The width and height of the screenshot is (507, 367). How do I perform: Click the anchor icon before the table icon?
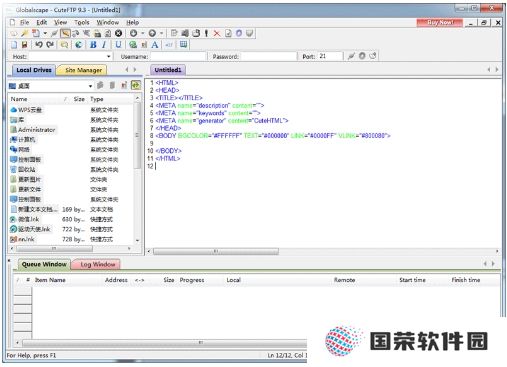click(x=169, y=45)
